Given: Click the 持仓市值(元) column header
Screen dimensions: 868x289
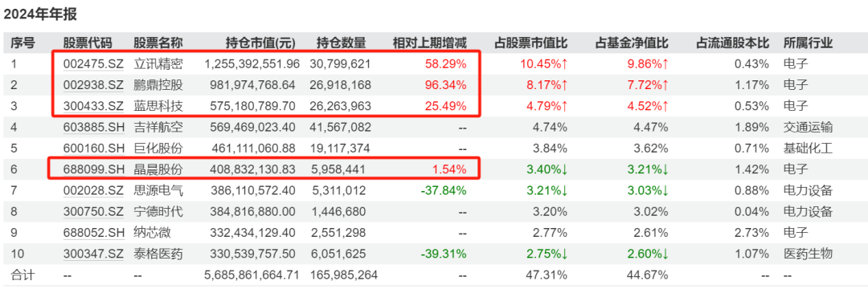Looking at the screenshot, I should click(x=260, y=43).
